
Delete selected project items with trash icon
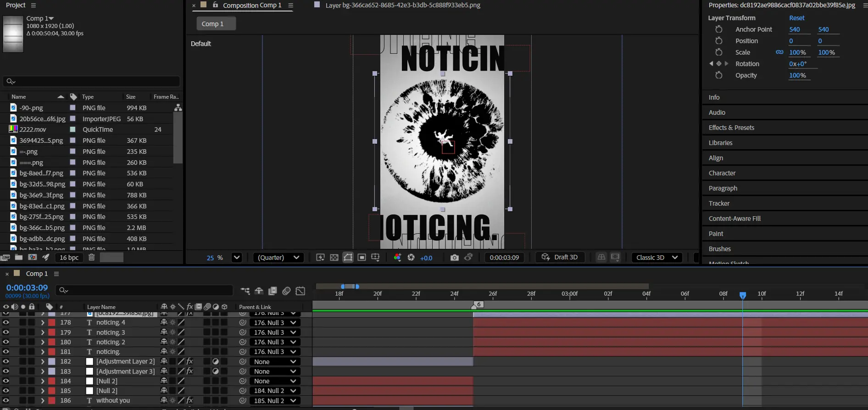91,258
